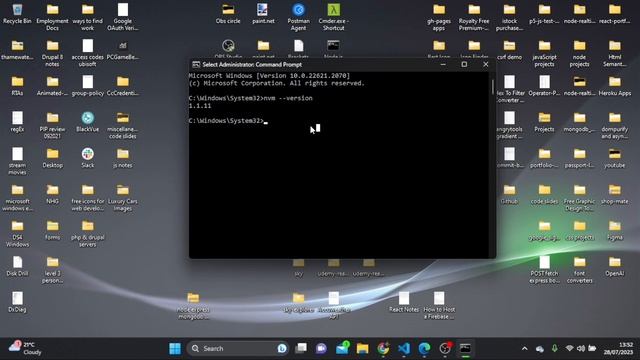Open the Teams chat taskbar icon
This screenshot has width=640, height=360.
pyautogui.click(x=322, y=348)
